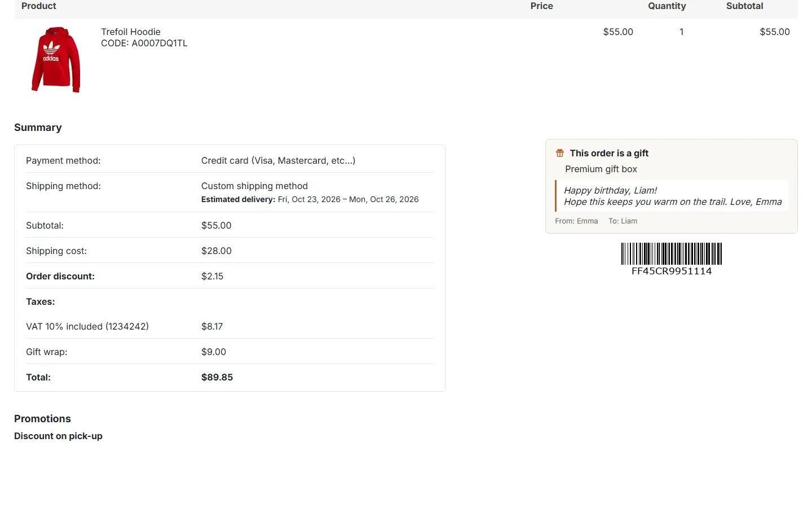Select the Credit card payment method text

click(278, 160)
